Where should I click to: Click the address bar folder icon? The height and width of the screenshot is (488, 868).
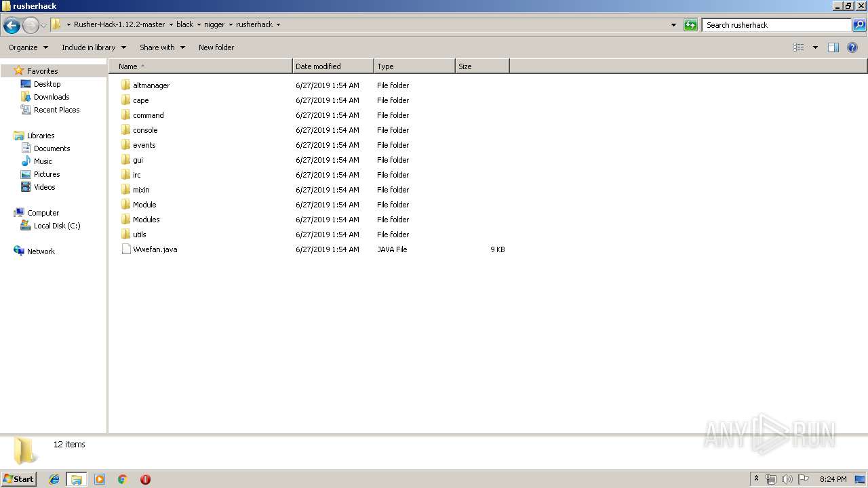coord(56,24)
